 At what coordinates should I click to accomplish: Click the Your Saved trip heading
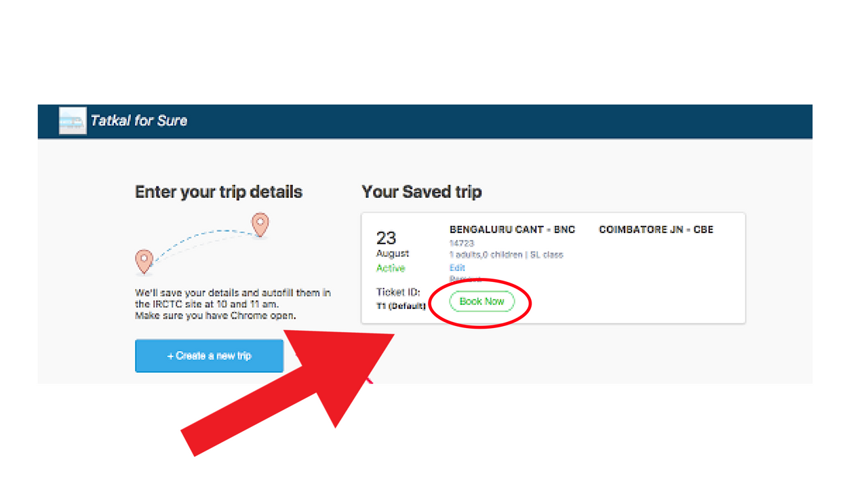click(421, 192)
